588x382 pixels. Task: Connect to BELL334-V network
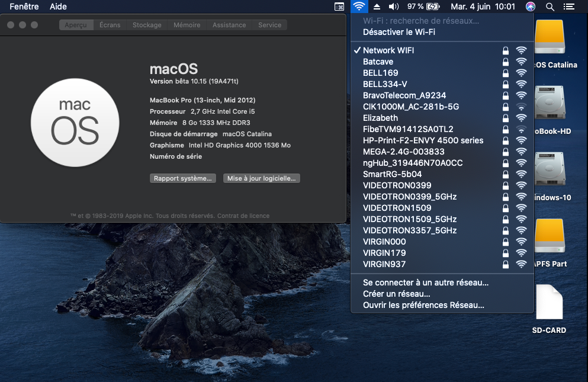tap(442, 84)
